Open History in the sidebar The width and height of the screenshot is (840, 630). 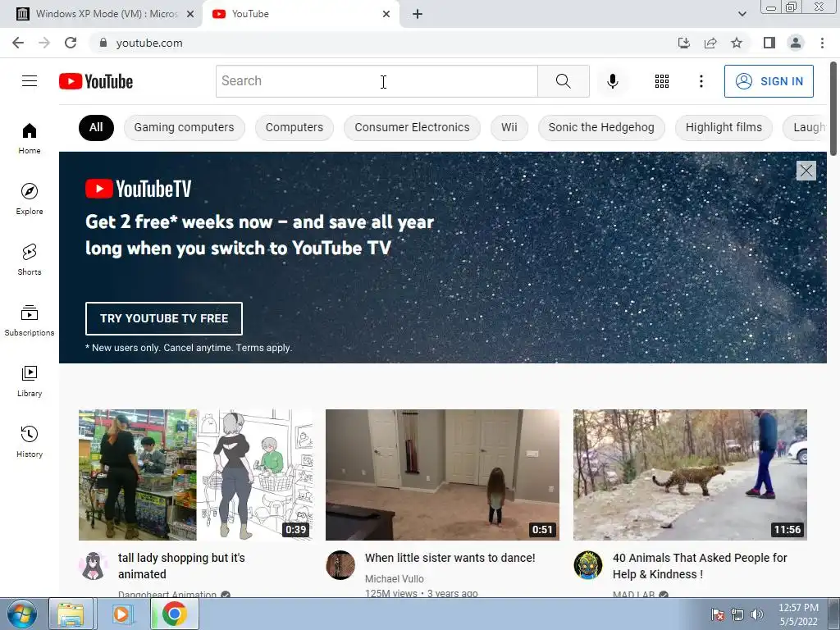(x=30, y=441)
